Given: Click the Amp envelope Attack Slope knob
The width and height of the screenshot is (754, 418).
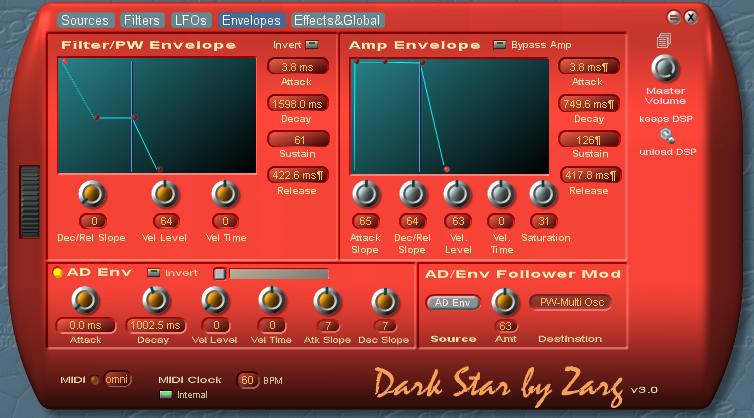Looking at the screenshot, I should [366, 194].
